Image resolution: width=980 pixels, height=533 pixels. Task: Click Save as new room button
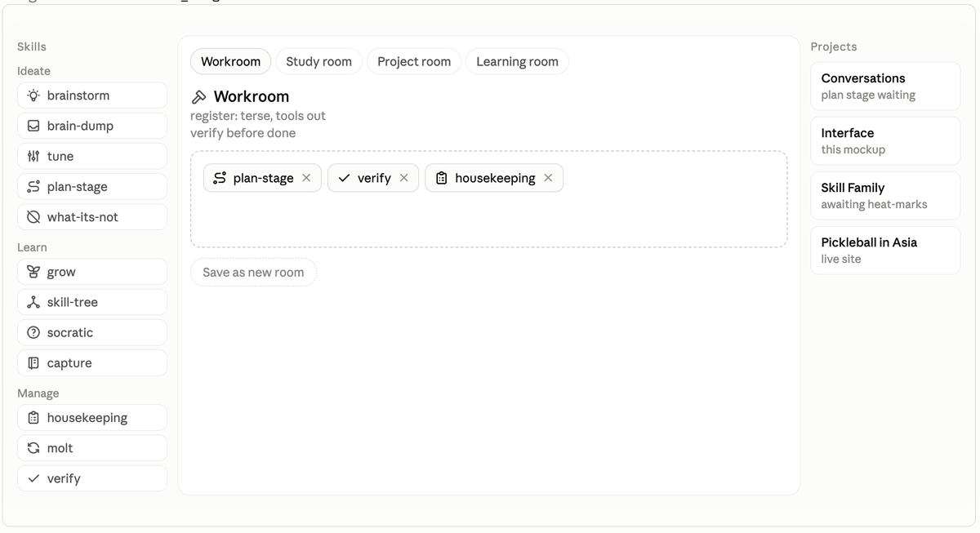point(253,273)
